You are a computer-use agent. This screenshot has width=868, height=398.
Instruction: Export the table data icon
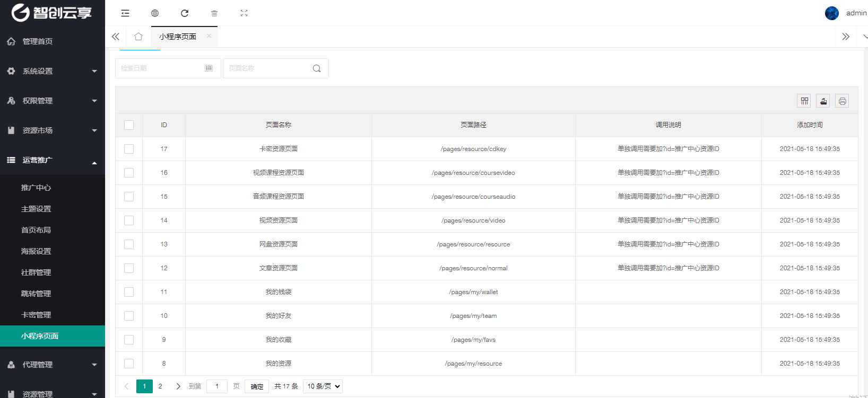coord(823,101)
